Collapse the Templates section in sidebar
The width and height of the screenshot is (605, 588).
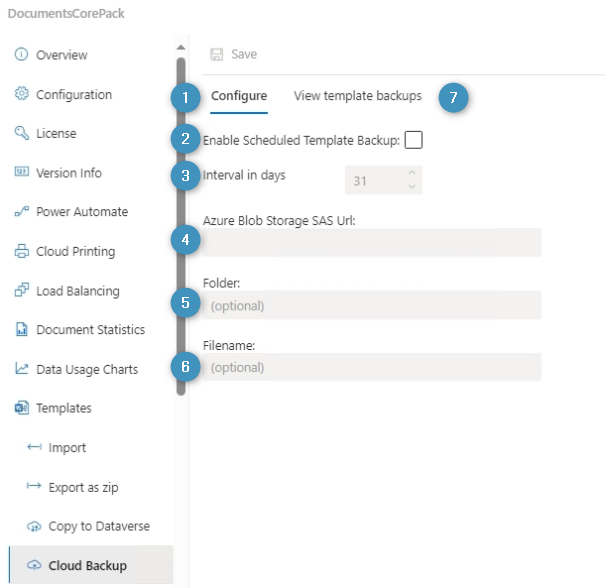pyautogui.click(x=64, y=408)
